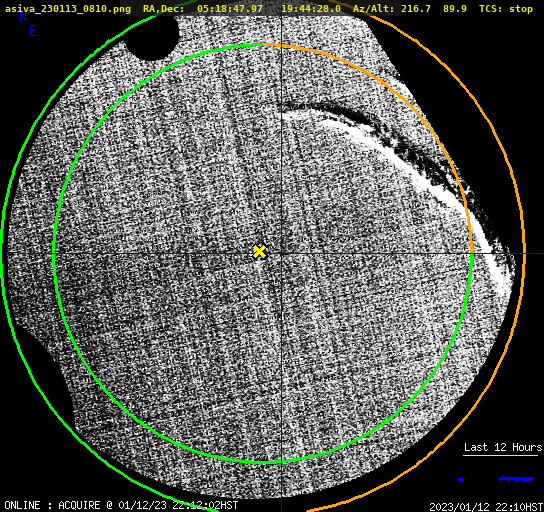
Task: Click the asiva_230113_0810.png filename
Action: [68, 9]
